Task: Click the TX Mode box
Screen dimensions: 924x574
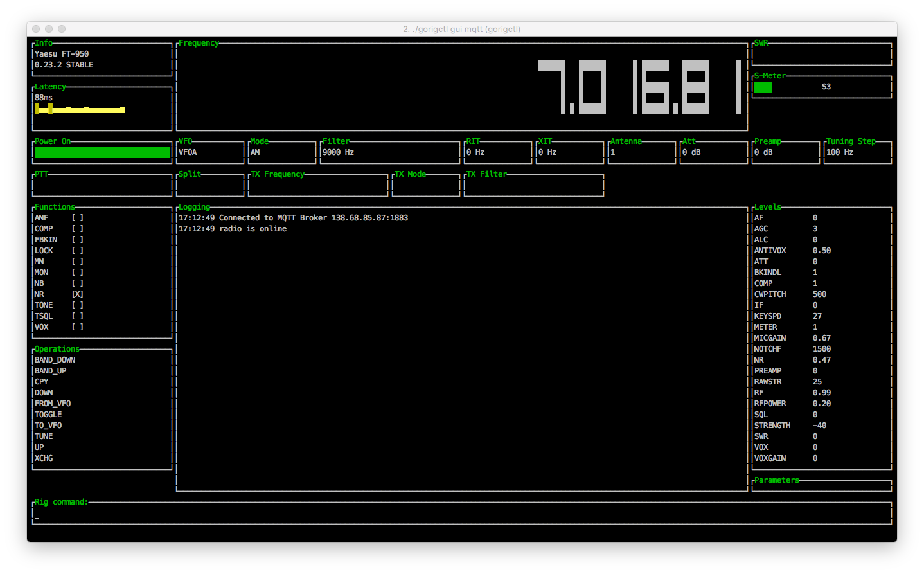Action: click(426, 185)
